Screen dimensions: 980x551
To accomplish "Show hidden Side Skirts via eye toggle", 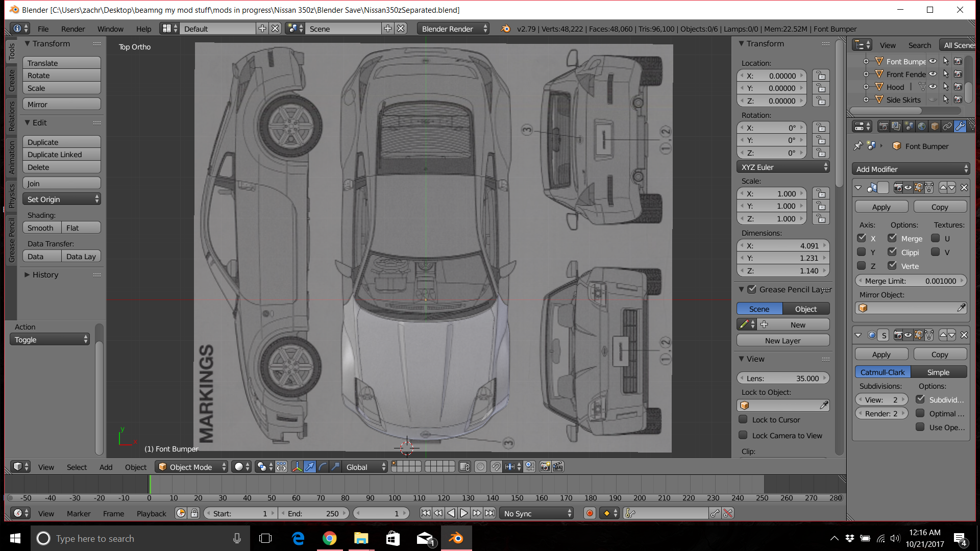I will (x=933, y=99).
